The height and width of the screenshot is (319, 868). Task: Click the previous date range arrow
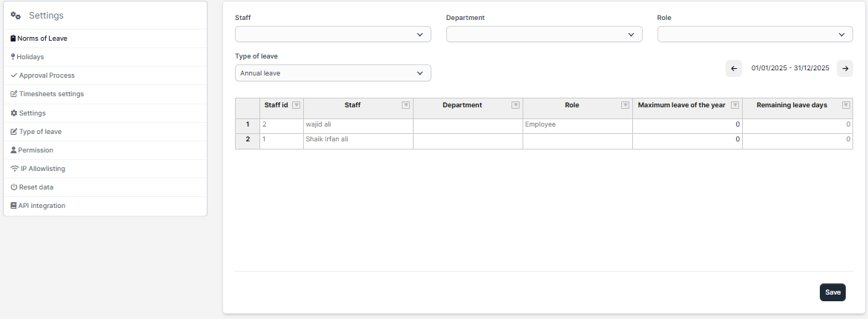[x=734, y=68]
